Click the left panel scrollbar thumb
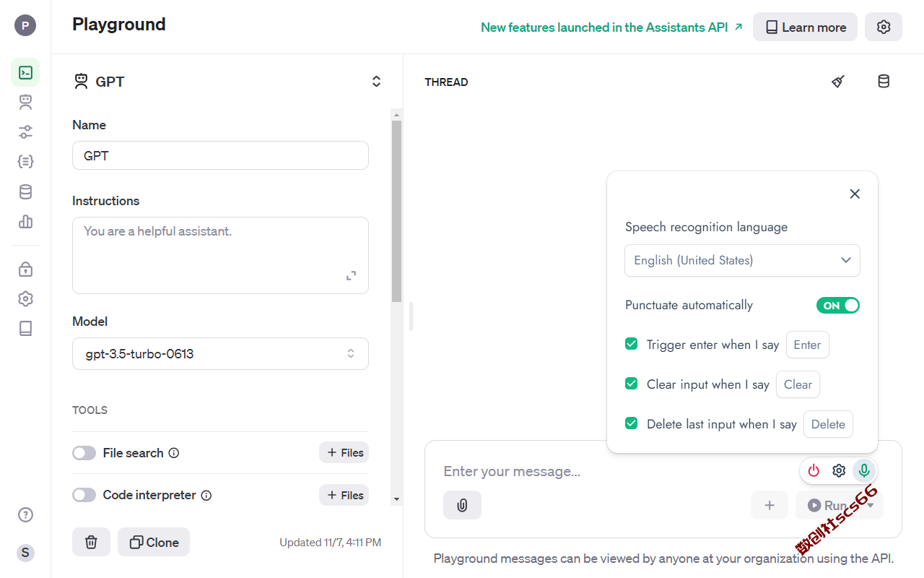Image resolution: width=924 pixels, height=578 pixels. click(396, 211)
